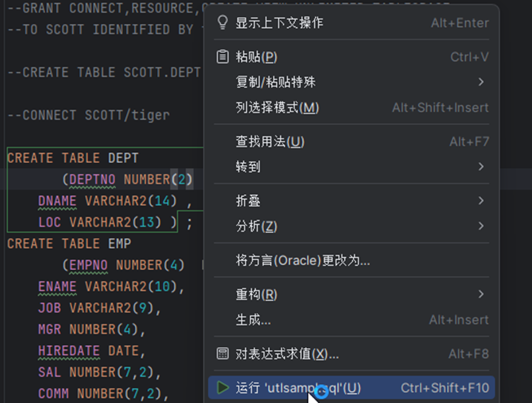
Task: Select 将方言(Oracle)更改为... menu entry
Action: pyautogui.click(x=303, y=260)
